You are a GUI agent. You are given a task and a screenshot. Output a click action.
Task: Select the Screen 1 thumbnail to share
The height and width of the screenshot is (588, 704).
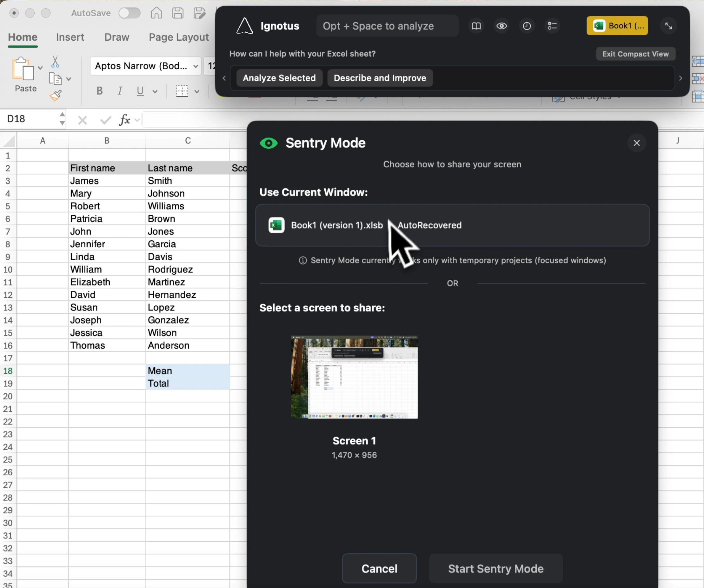(x=354, y=377)
